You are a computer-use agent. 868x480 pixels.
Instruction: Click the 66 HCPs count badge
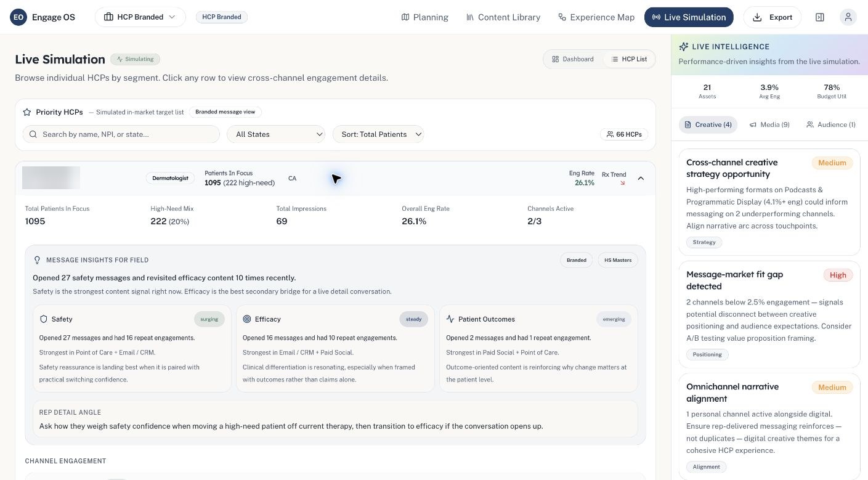tap(624, 134)
